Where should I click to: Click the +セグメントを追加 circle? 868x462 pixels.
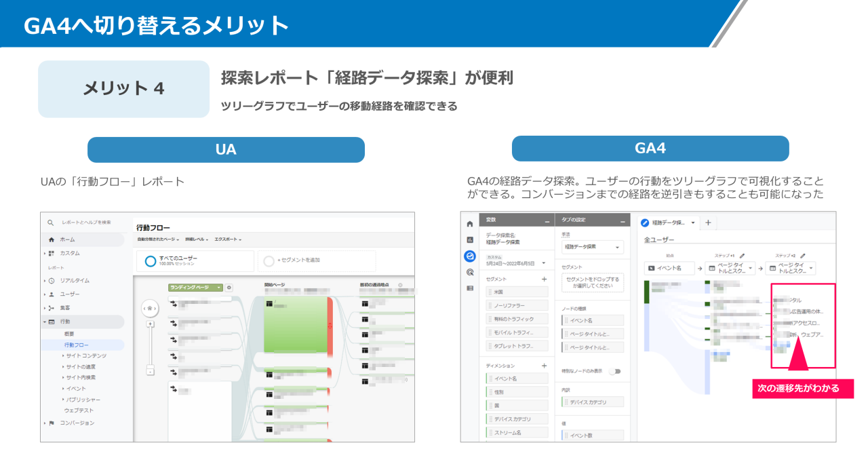tap(269, 261)
